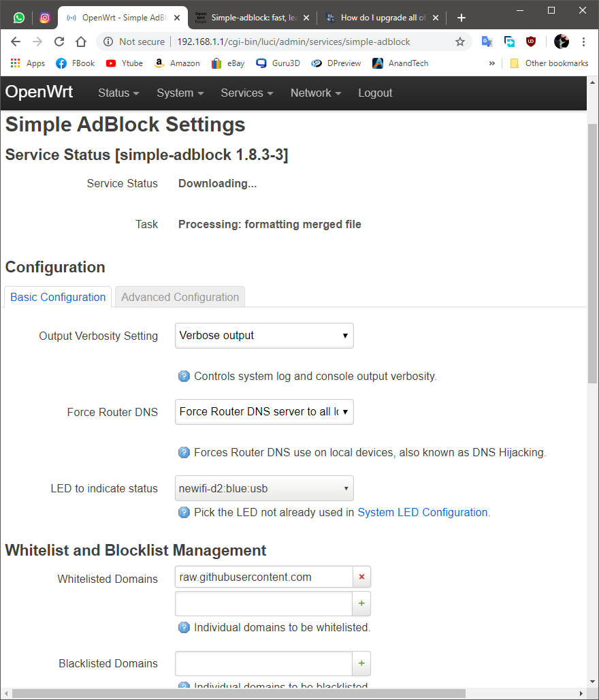The width and height of the screenshot is (599, 700).
Task: Switch to the Advanced Configuration tab
Action: click(180, 297)
